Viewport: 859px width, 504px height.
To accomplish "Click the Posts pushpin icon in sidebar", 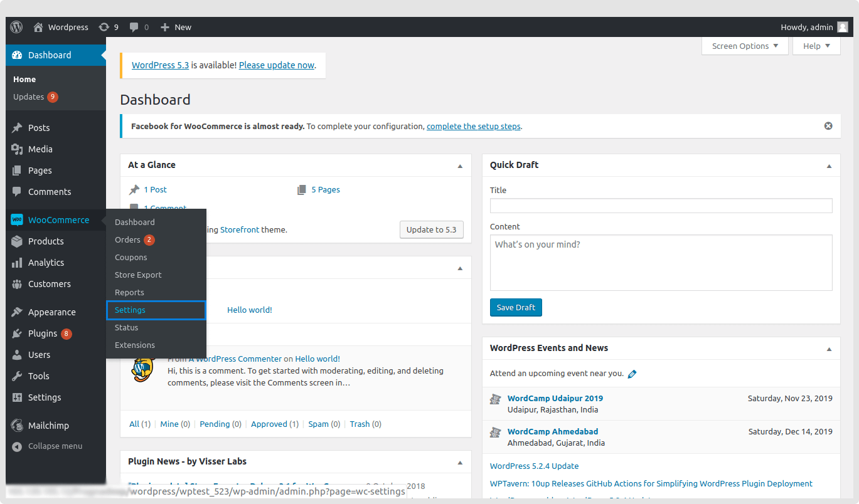I will point(17,128).
